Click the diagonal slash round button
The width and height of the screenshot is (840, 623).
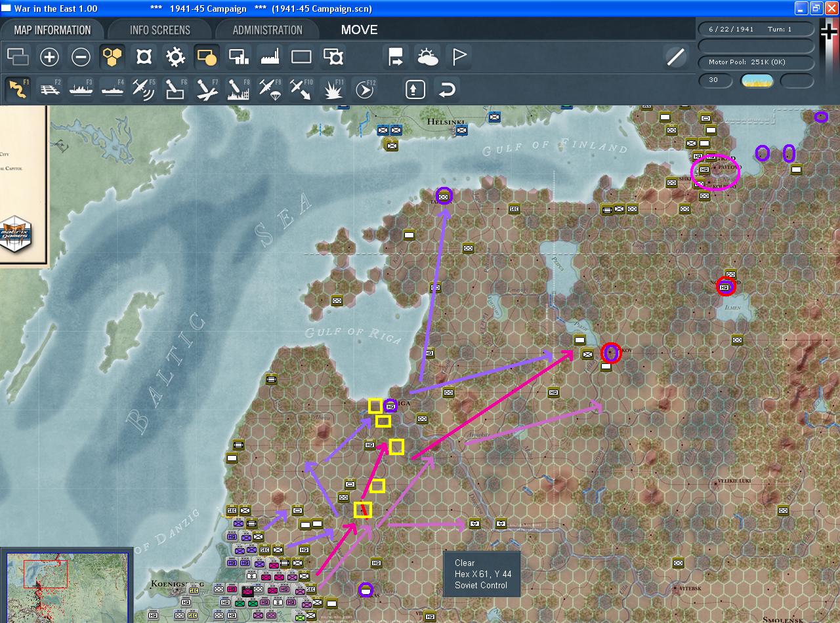tap(675, 57)
